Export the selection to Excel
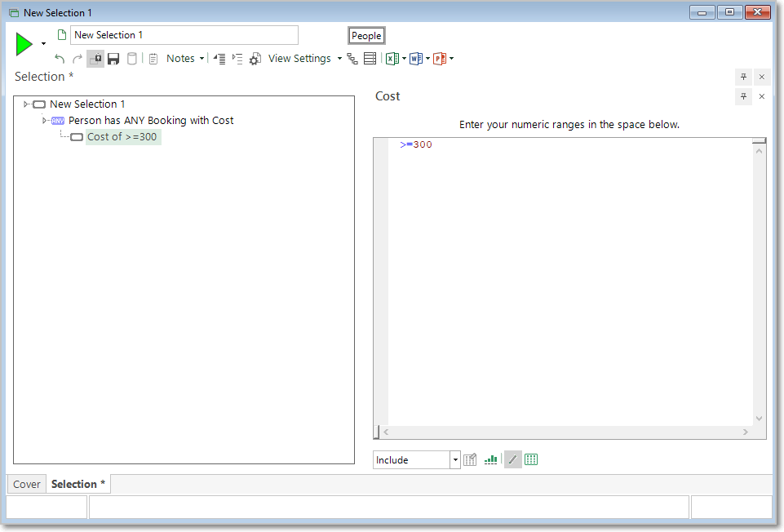 click(392, 59)
